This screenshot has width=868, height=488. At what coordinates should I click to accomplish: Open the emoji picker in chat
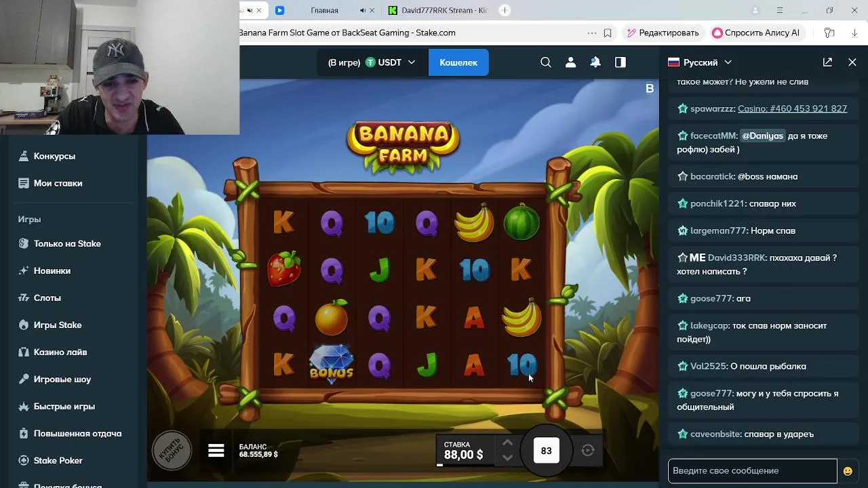pyautogui.click(x=848, y=471)
